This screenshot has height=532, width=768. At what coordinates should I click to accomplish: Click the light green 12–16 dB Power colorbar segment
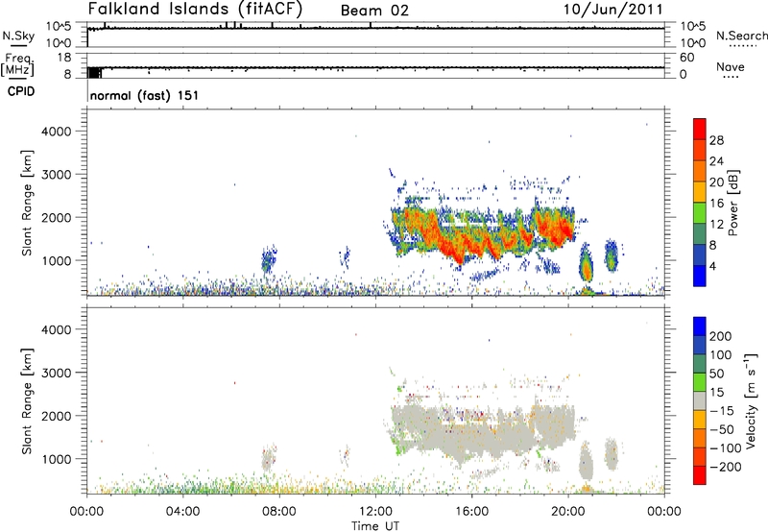click(x=700, y=213)
